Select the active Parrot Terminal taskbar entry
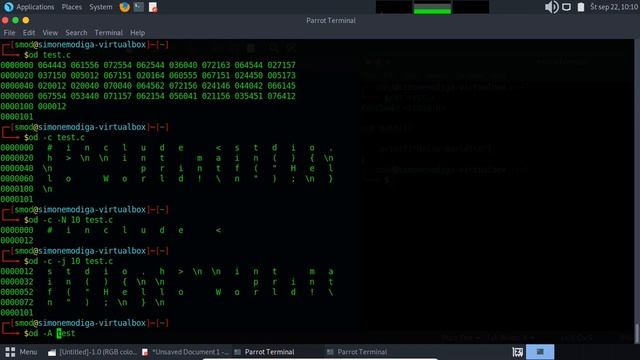Screen dimensions: 640x360 click(x=264, y=352)
